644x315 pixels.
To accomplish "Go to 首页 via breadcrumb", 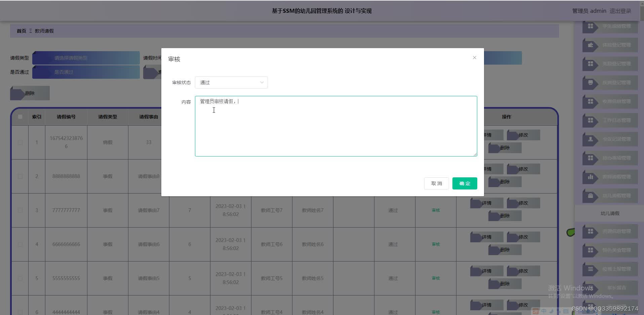I will tap(22, 31).
